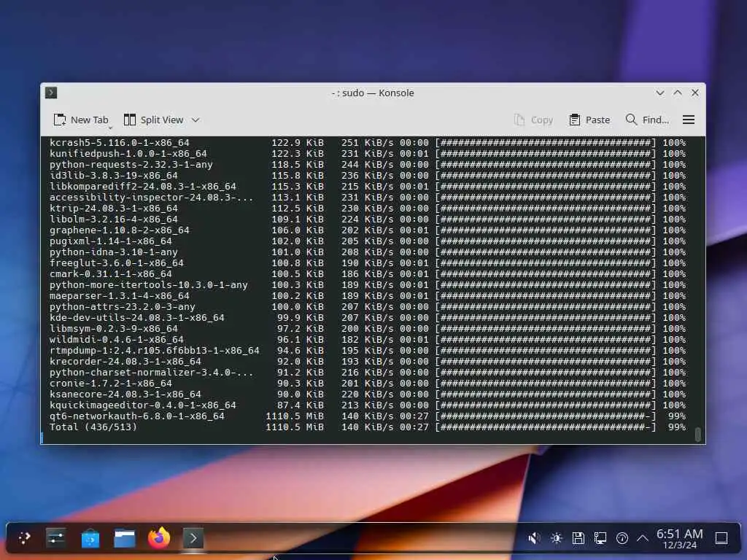Close the Konsole window

pyautogui.click(x=695, y=93)
